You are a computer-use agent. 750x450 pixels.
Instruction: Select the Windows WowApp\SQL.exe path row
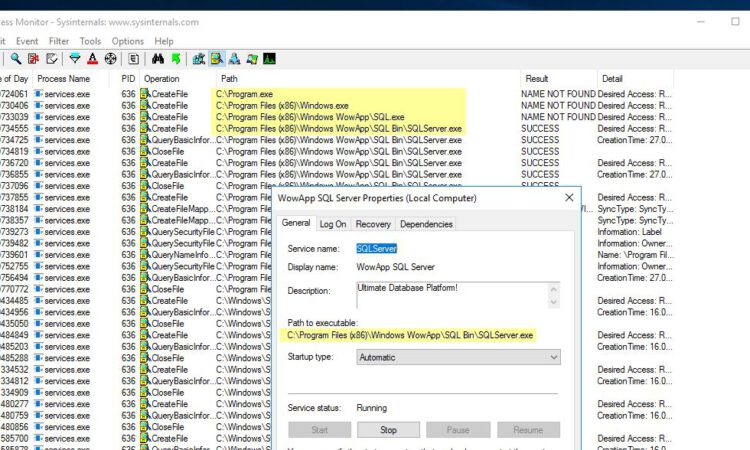[310, 117]
